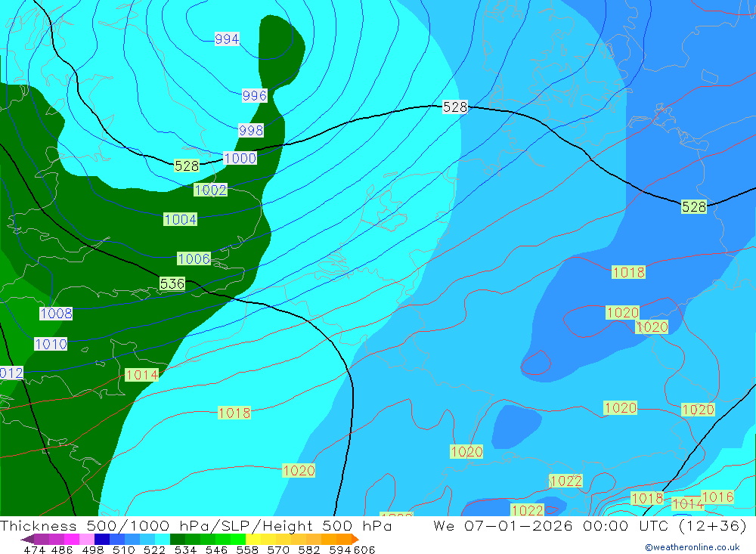Select the 1016 red isobar label
The width and height of the screenshot is (756, 554).
tap(717, 497)
